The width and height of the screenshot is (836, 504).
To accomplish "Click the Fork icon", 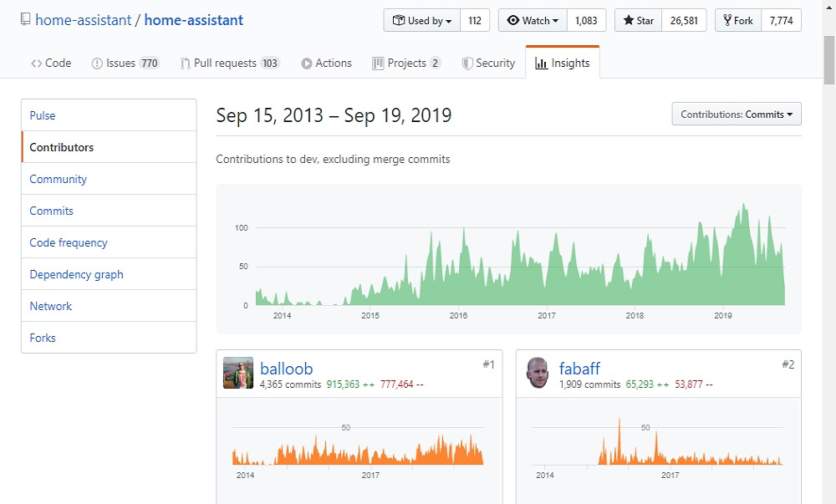I will coord(727,20).
